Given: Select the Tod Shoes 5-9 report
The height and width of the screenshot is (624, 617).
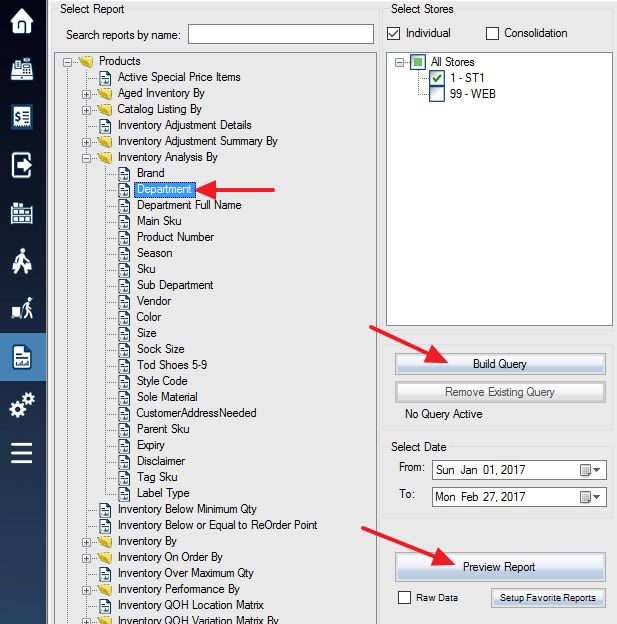Looking at the screenshot, I should 172,365.
